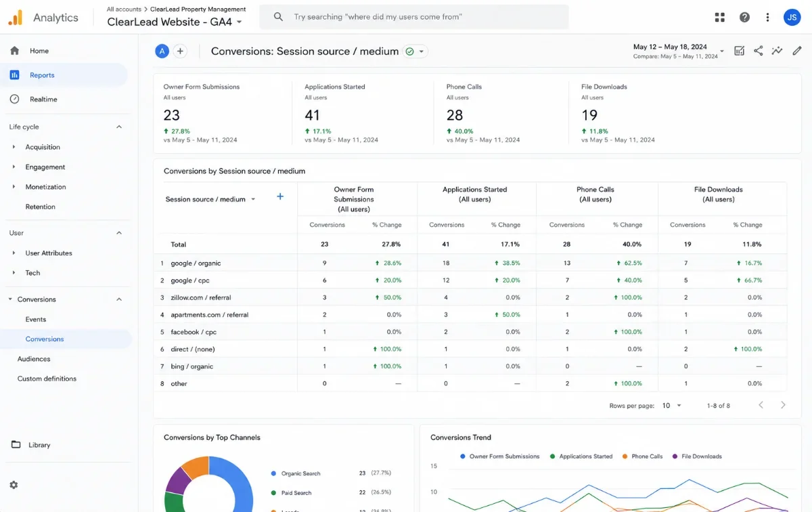Click the Realtime clock icon
The width and height of the screenshot is (812, 512).
(14, 99)
